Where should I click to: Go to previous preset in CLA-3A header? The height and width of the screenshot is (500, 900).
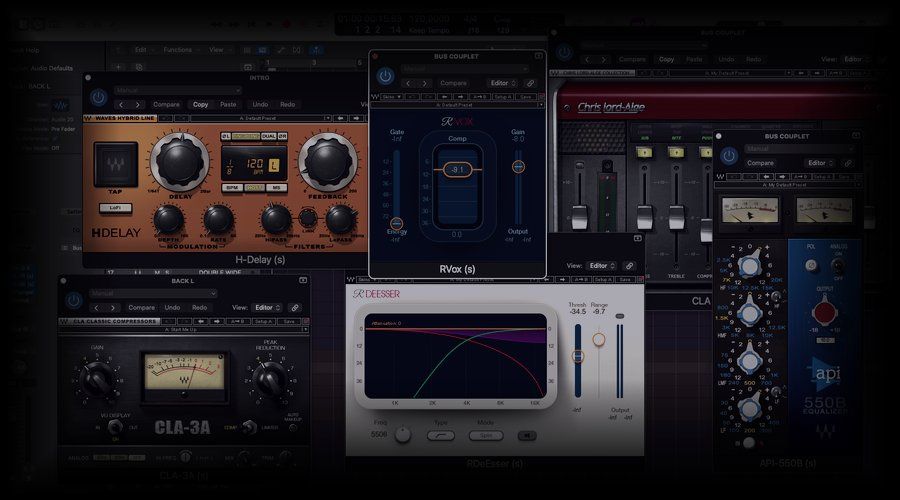tap(96, 308)
